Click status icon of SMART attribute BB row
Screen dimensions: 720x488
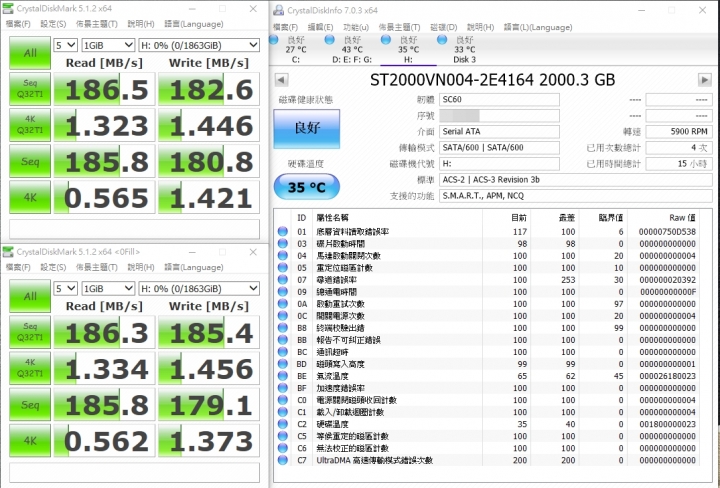coord(283,340)
